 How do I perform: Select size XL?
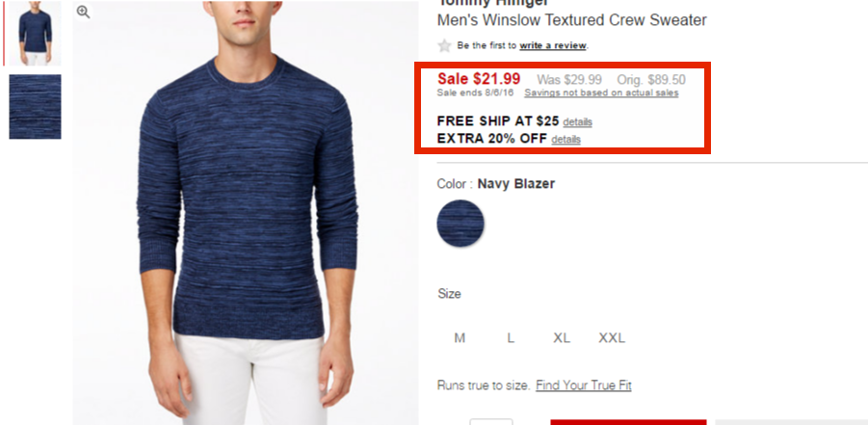562,338
